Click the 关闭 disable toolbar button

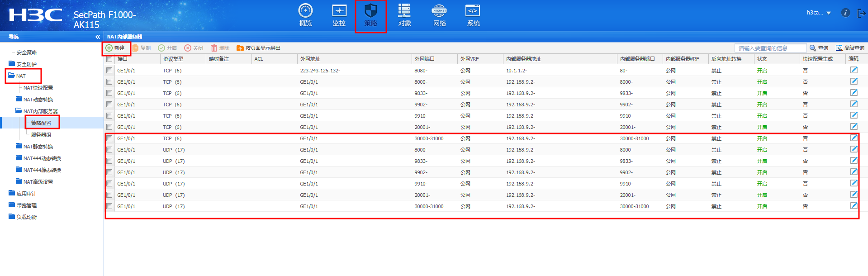point(194,48)
